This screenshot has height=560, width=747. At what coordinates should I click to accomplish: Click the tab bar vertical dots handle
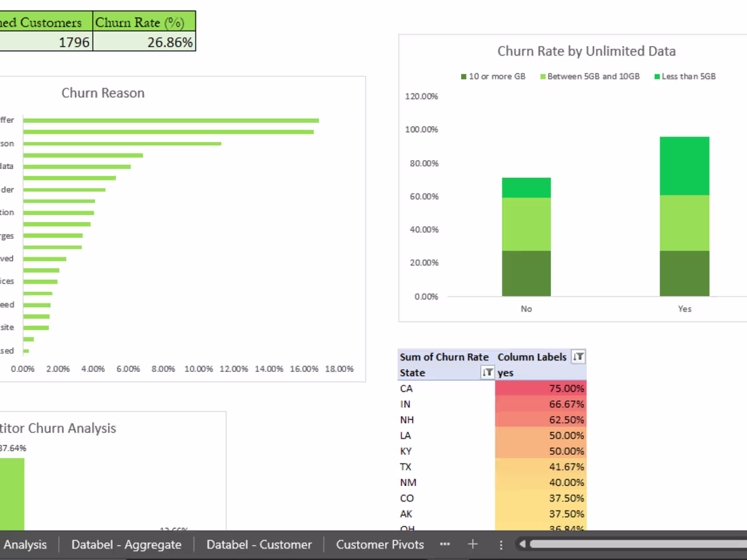[x=500, y=545]
